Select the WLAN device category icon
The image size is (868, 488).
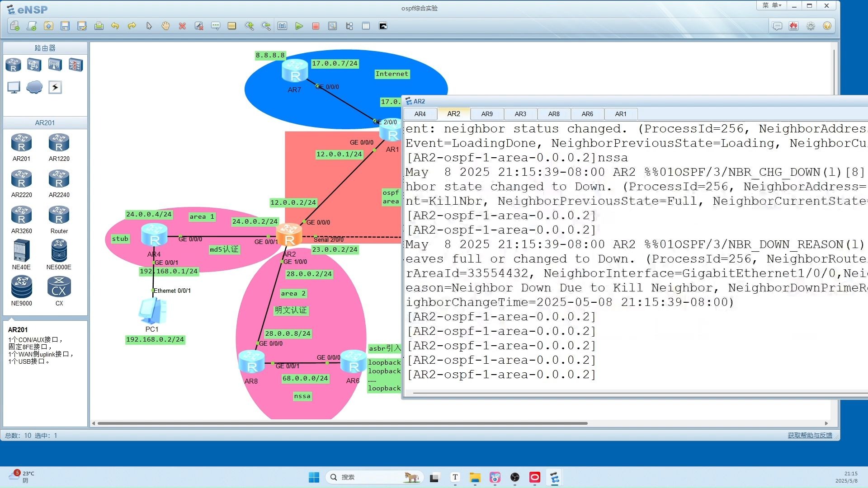pos(55,65)
